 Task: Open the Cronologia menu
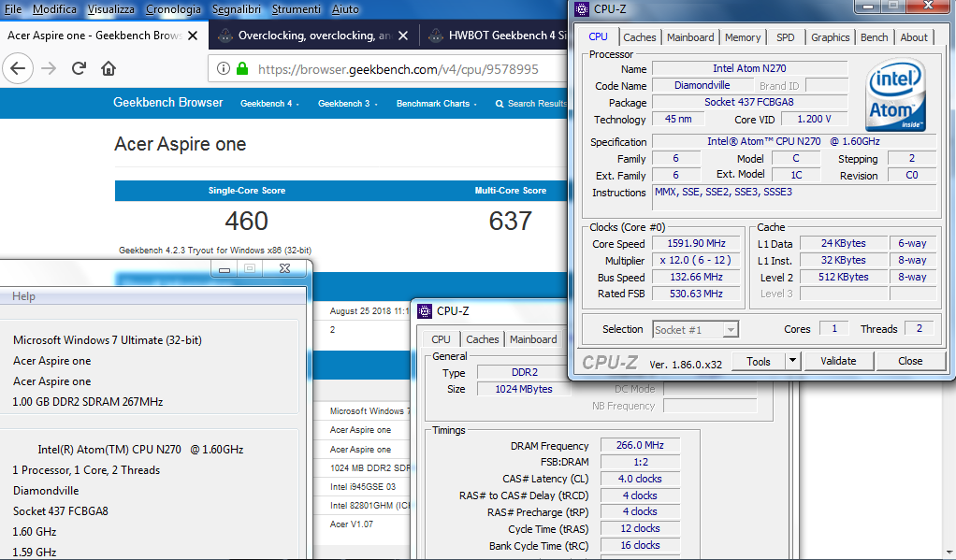[173, 9]
